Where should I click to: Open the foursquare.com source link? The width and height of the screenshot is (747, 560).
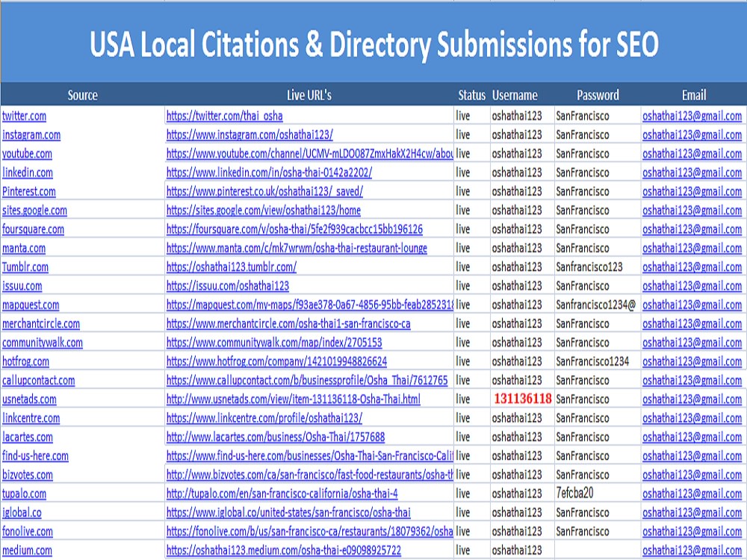[34, 229]
